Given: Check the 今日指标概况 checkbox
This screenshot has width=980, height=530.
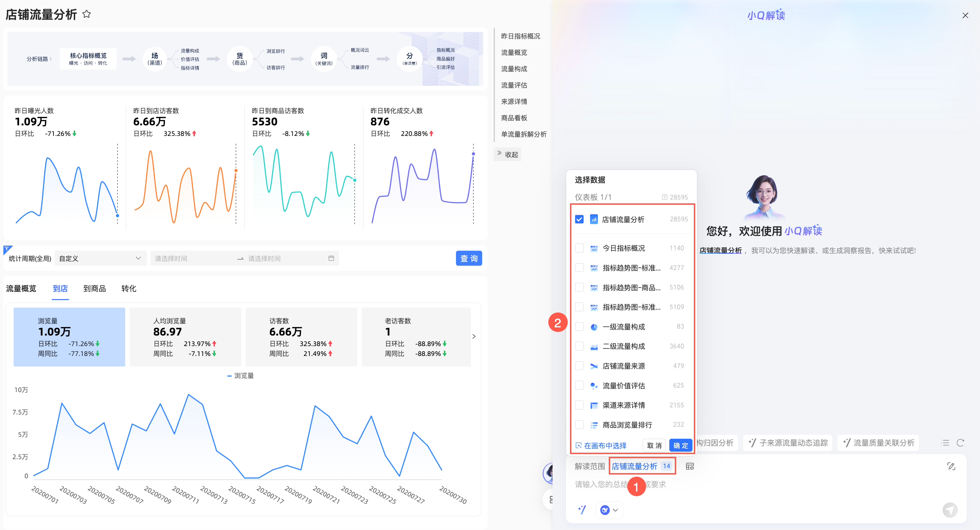Looking at the screenshot, I should (x=579, y=248).
